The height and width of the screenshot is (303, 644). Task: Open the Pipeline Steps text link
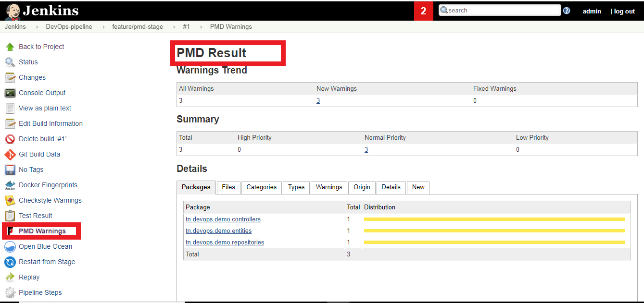[40, 292]
